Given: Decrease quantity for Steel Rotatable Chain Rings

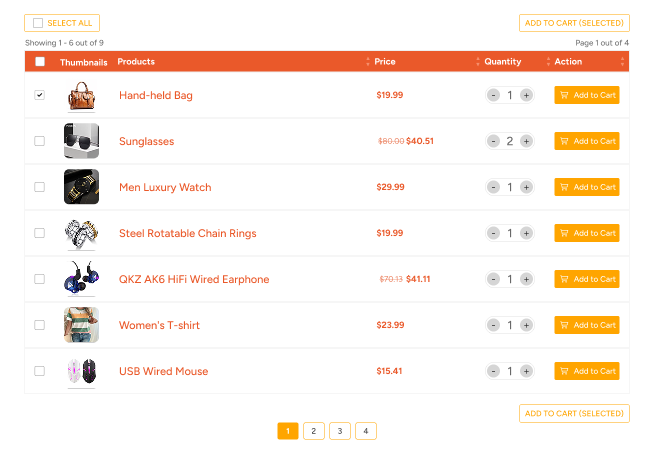Looking at the screenshot, I should 493,233.
